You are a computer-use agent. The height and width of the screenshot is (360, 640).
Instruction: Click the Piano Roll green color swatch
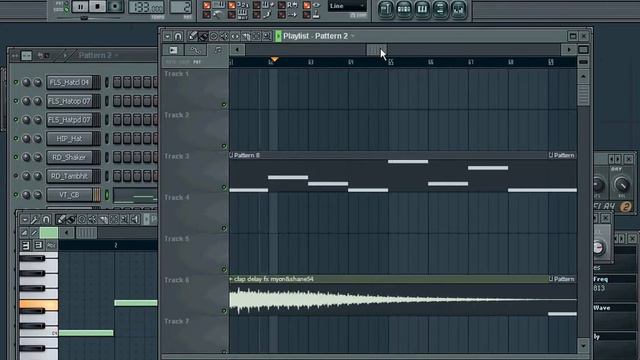pos(49,233)
